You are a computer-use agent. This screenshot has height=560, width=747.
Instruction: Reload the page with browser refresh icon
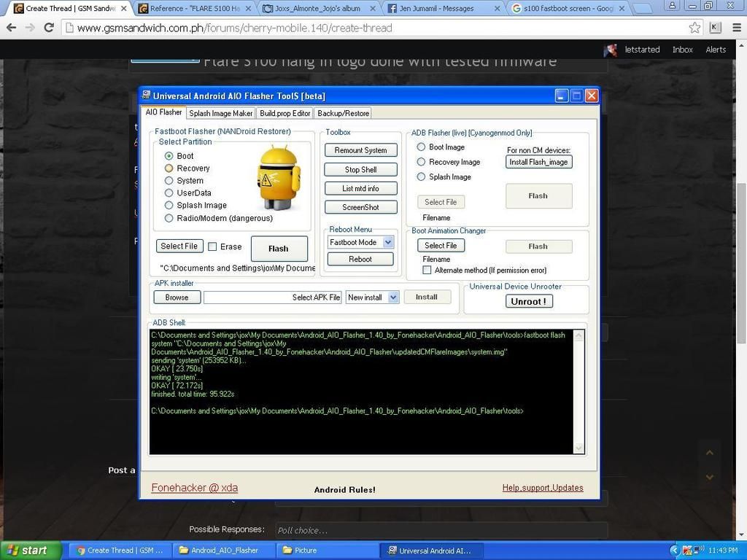tap(49, 28)
